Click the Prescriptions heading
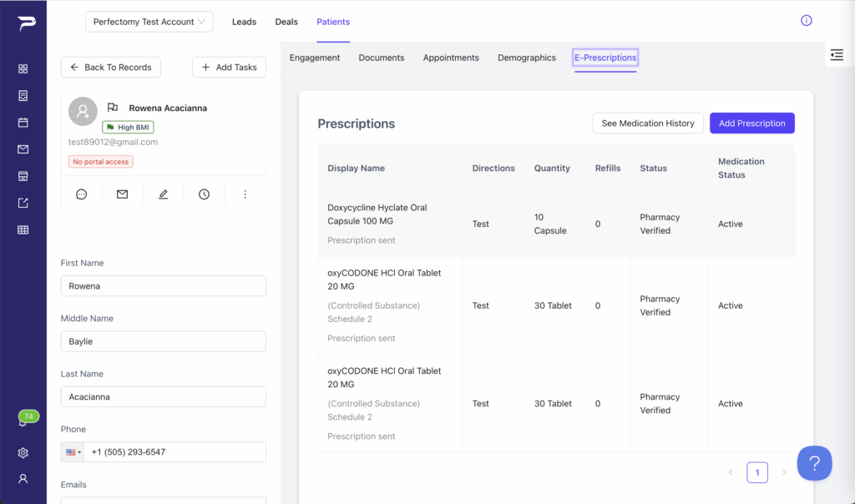Viewport: 855px width, 504px height. (356, 123)
